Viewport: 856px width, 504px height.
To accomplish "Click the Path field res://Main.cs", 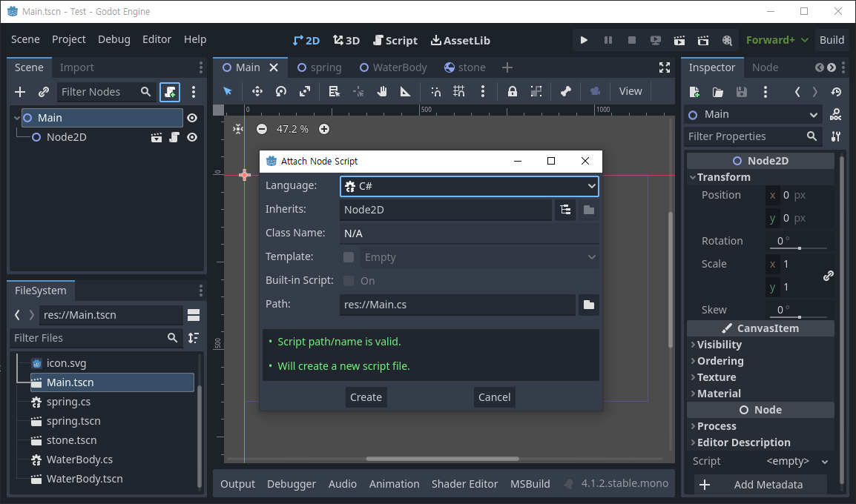I will [458, 305].
